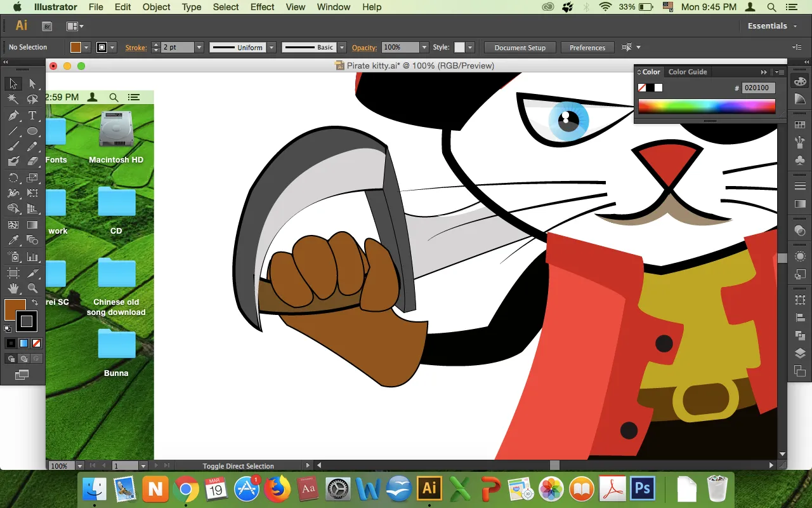Select the Shape Builder tool
This screenshot has height=508, width=812.
13,209
